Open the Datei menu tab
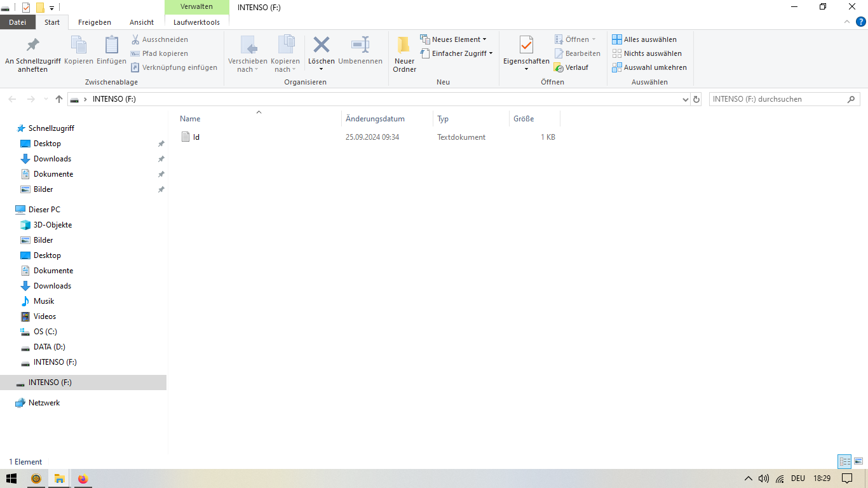 (18, 22)
